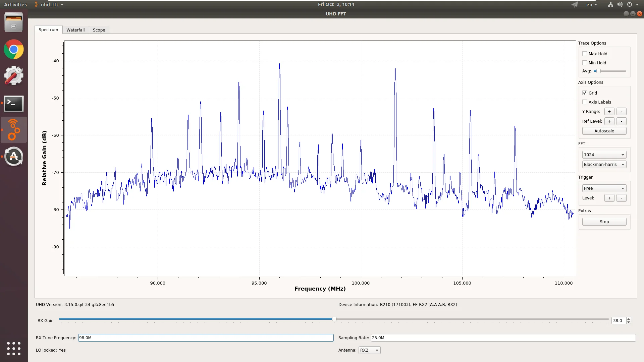Uncheck the Grid checkbox
Image resolution: width=644 pixels, height=362 pixels.
click(585, 93)
